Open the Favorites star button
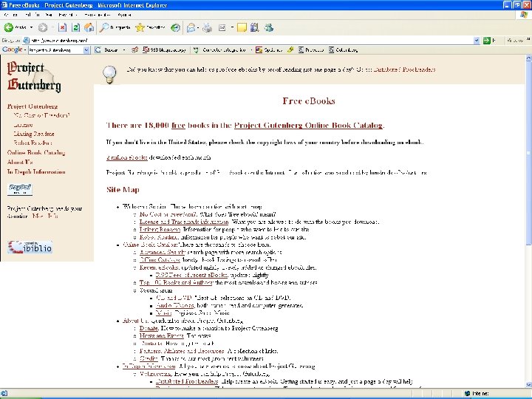Screen dimensions: 532x399 (x=150, y=27)
